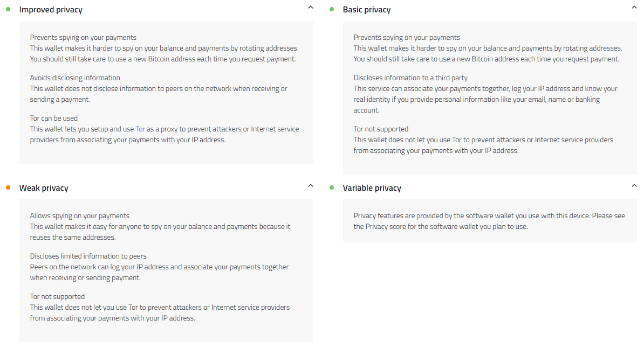
Task: Select the Improved privacy heading
Action: (x=51, y=10)
